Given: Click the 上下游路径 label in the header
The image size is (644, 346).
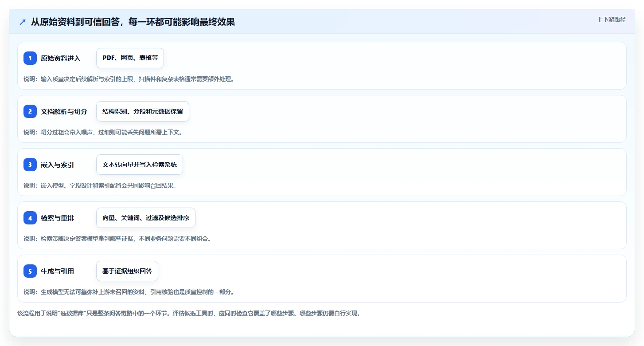Looking at the screenshot, I should coord(611,20).
